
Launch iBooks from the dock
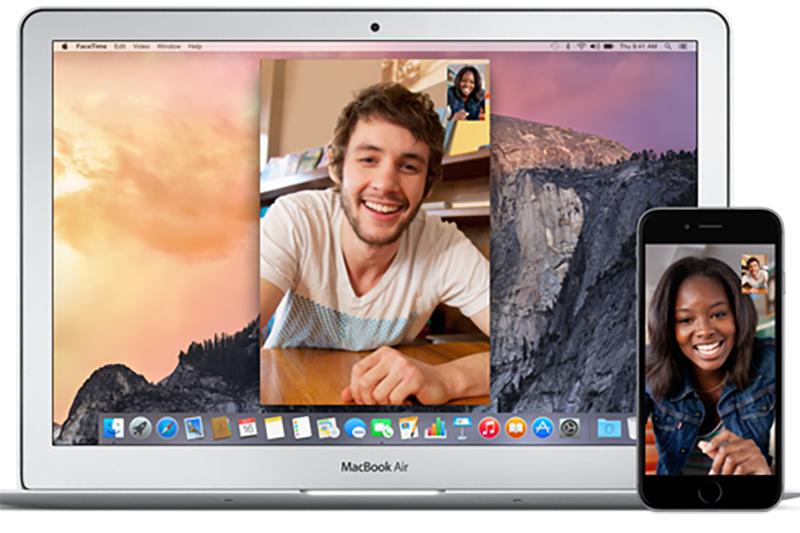coord(516,428)
